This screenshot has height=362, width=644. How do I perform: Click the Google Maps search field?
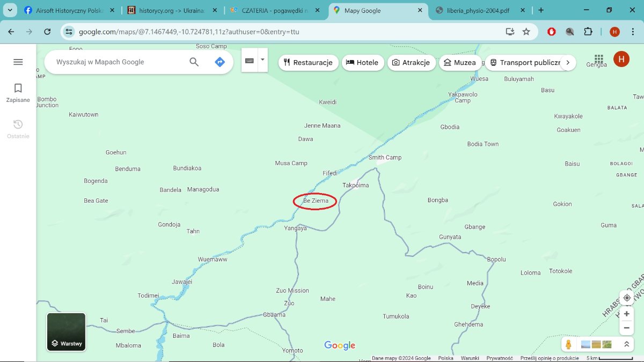pos(118,62)
